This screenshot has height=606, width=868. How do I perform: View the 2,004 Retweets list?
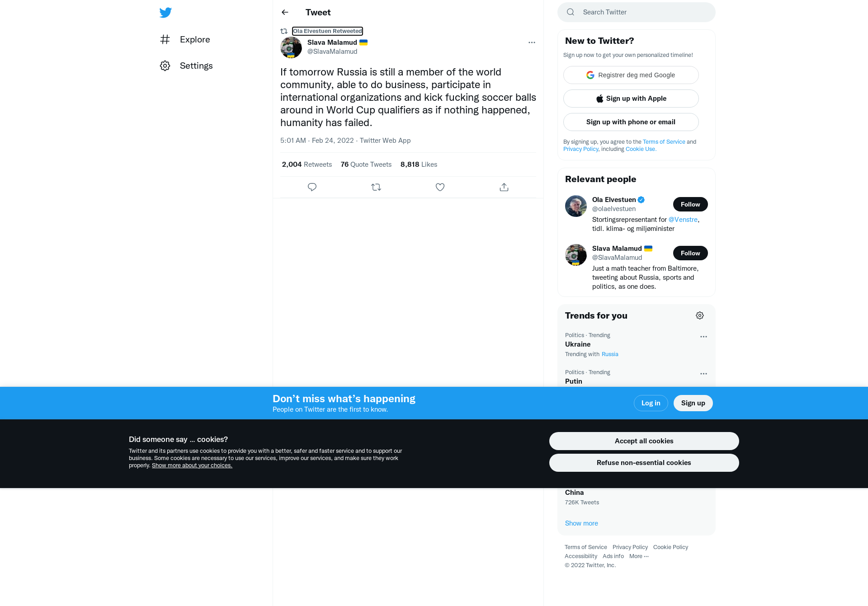point(307,164)
